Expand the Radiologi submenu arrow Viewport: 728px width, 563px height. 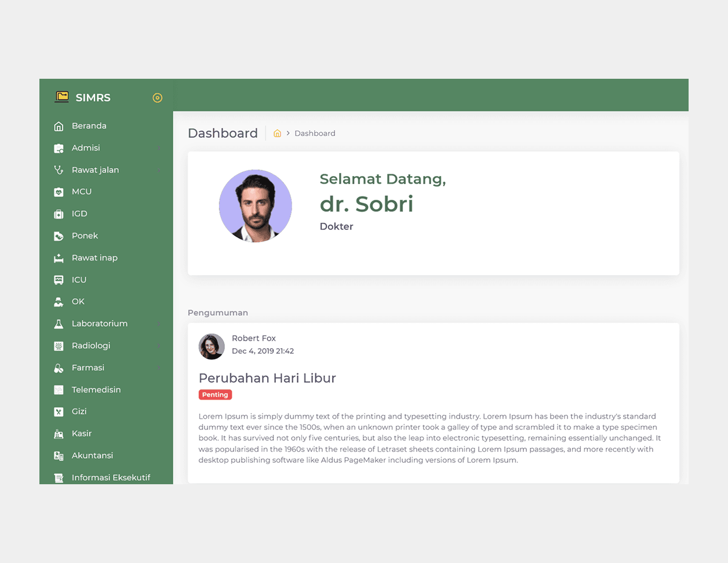point(159,346)
